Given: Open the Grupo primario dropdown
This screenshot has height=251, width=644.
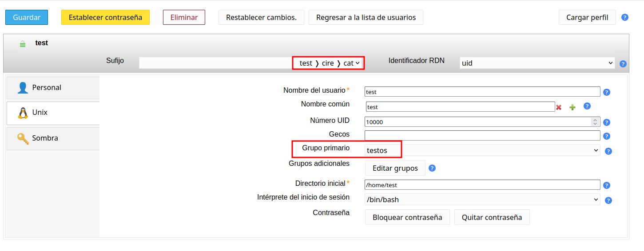Looking at the screenshot, I should point(482,150).
